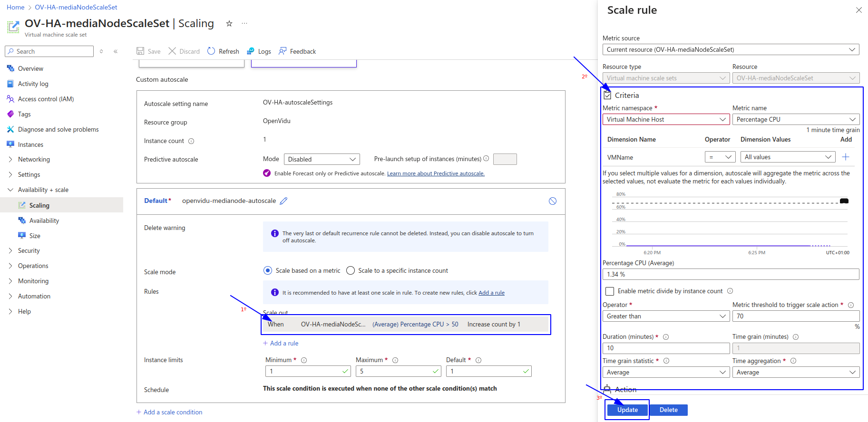Click the info icon next to Instance count

(191, 141)
